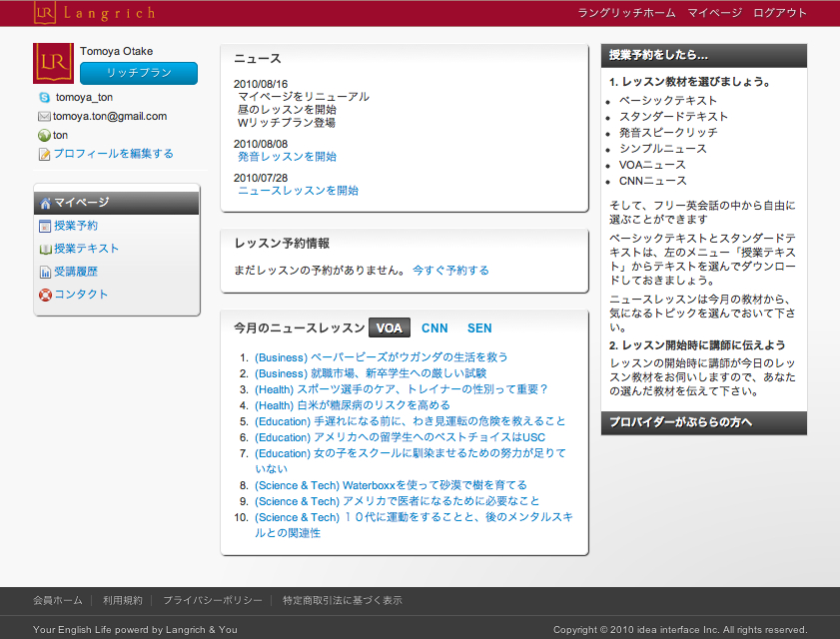
Task: Click the list item ベーシックテキスト
Action: [x=668, y=101]
